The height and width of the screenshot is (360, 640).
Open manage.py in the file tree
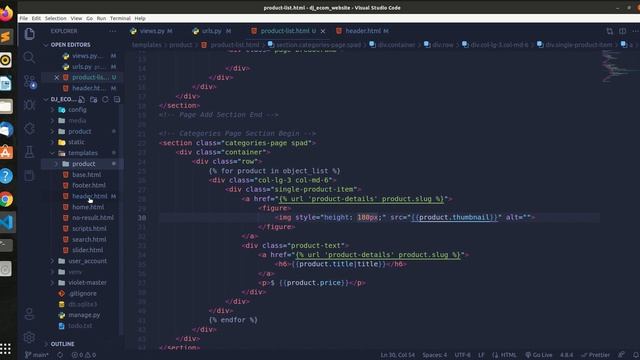(x=84, y=315)
